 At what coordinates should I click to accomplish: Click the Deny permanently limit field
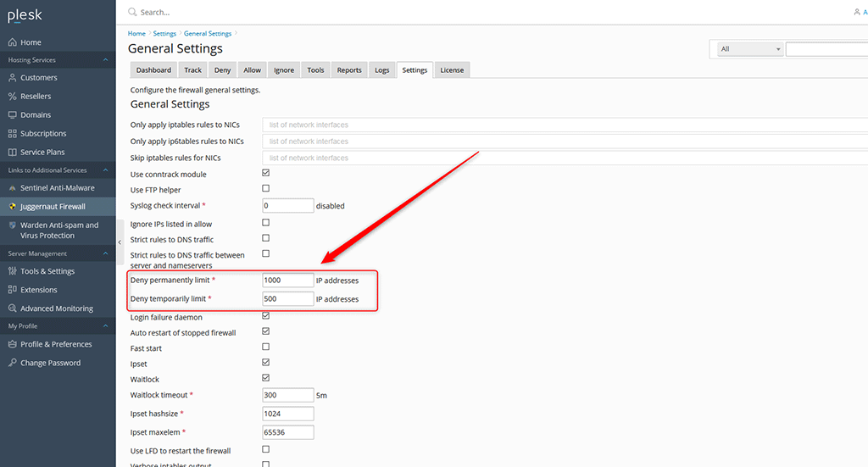(x=288, y=281)
